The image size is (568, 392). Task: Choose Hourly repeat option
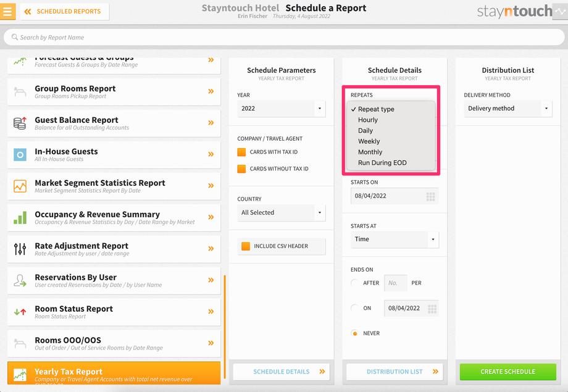pos(368,120)
